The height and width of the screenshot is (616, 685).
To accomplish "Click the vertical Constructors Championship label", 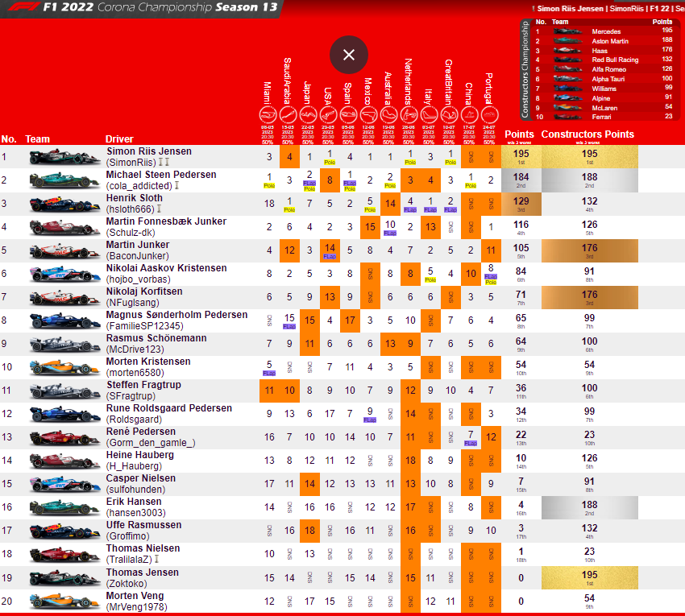I will [x=525, y=69].
